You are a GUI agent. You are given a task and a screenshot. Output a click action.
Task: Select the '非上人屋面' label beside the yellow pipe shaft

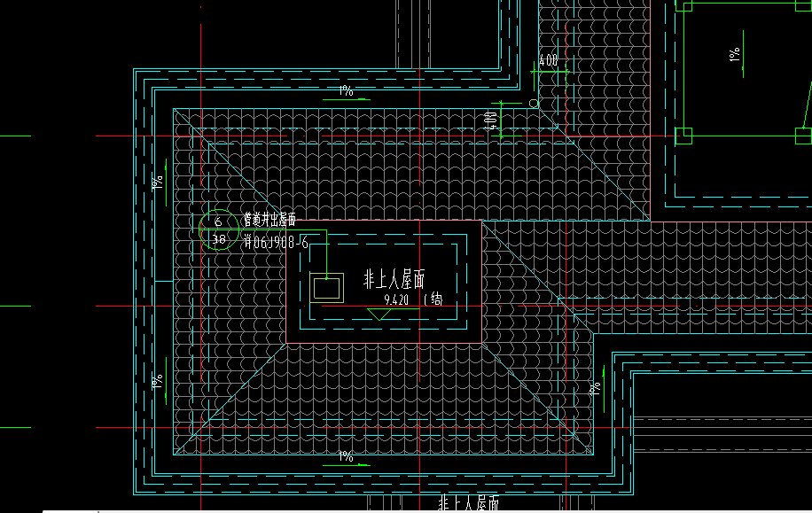394,279
